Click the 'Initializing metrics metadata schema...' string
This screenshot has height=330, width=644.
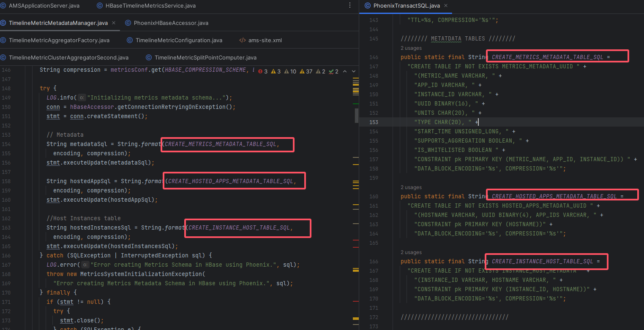157,97
